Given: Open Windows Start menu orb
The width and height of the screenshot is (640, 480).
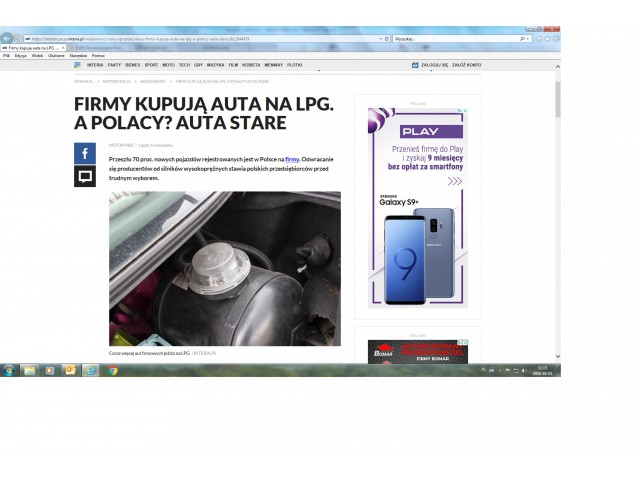Looking at the screenshot, I should tap(8, 370).
